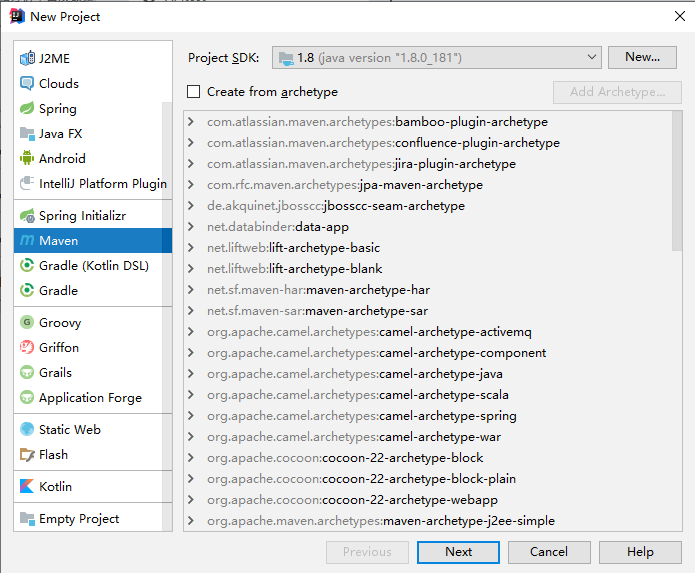This screenshot has height=573, width=695.
Task: Open the Project SDK dropdown arrow
Action: (x=591, y=57)
